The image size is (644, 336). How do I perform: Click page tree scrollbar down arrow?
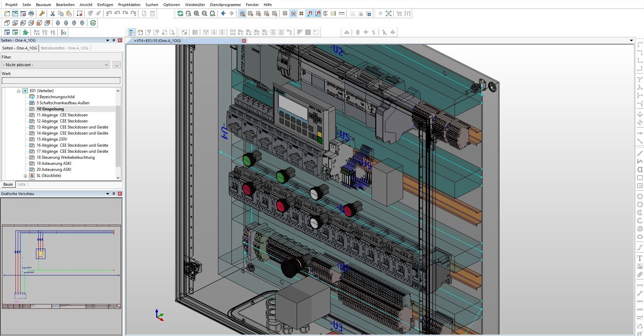[x=118, y=178]
